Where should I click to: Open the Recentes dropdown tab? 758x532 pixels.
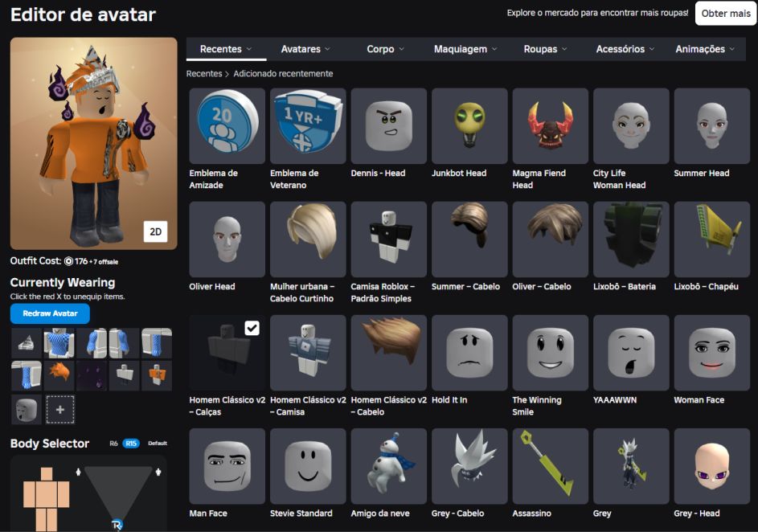coord(226,49)
